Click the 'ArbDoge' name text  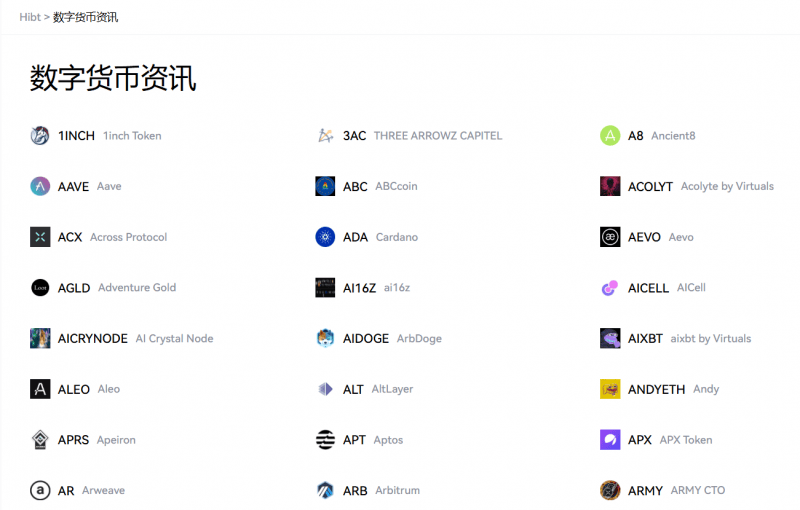click(x=419, y=339)
